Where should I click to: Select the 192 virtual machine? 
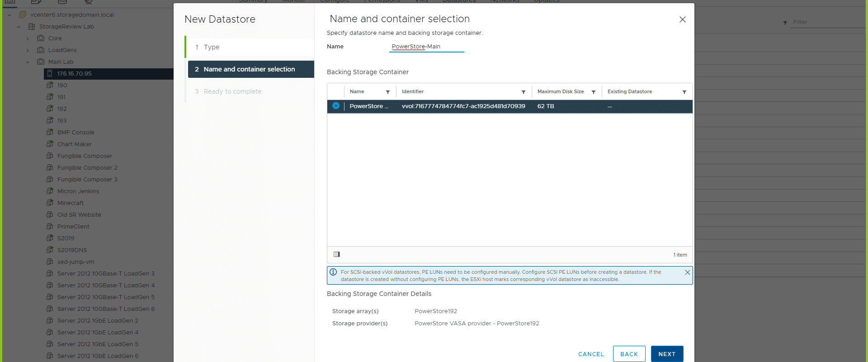pos(62,109)
